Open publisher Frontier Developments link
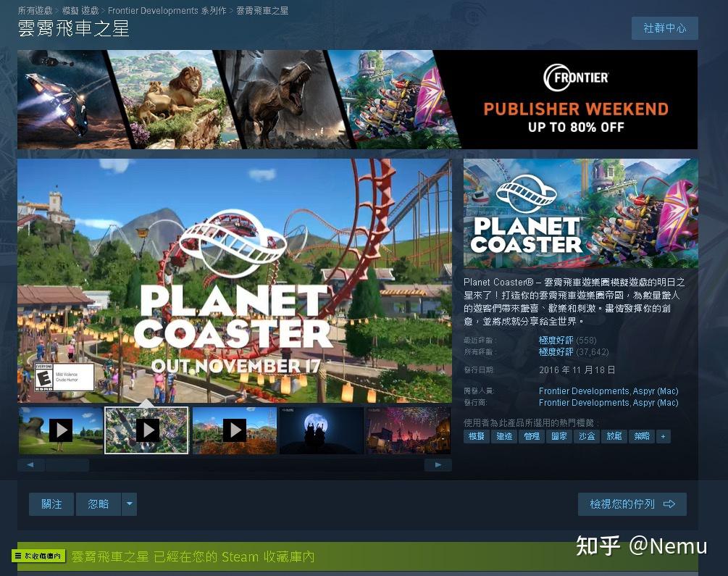Image resolution: width=728 pixels, height=576 pixels. [584, 403]
